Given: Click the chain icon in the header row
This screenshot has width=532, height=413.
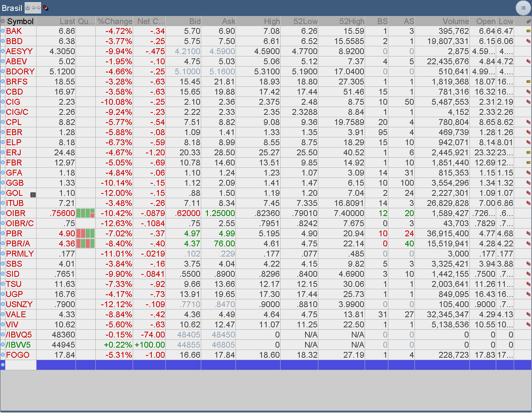Looking at the screenshot, I should (x=528, y=21).
